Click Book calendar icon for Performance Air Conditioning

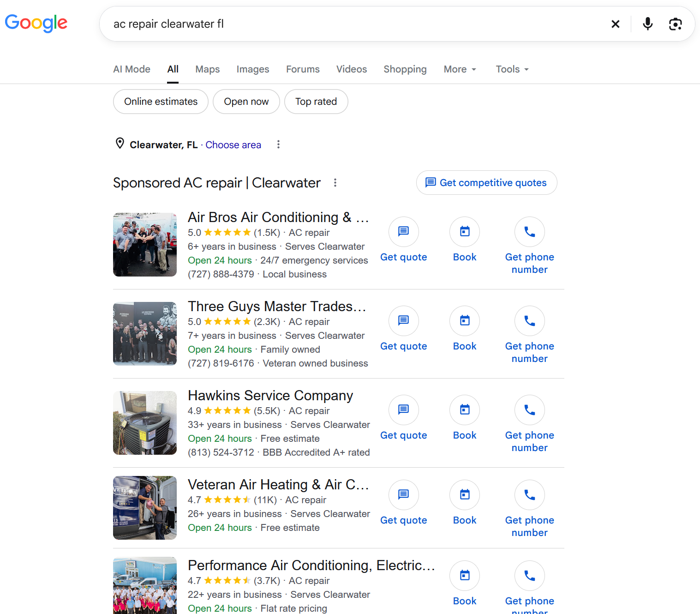[465, 575]
